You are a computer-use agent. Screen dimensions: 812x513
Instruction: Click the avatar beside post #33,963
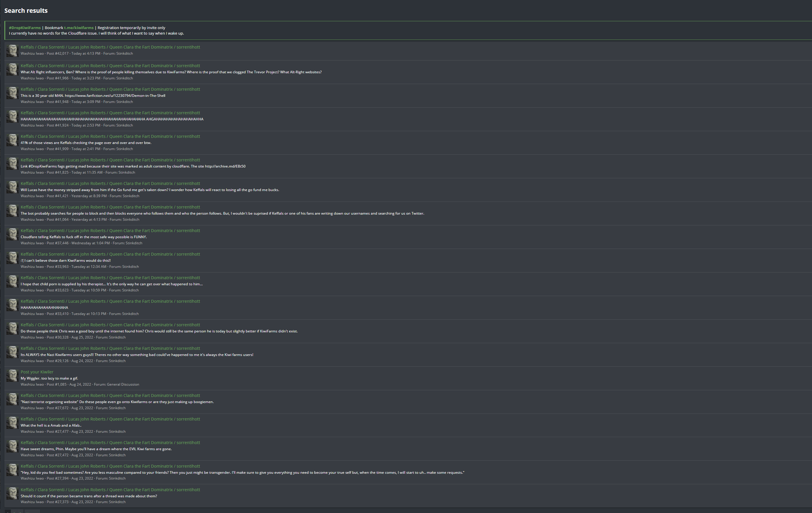click(13, 258)
